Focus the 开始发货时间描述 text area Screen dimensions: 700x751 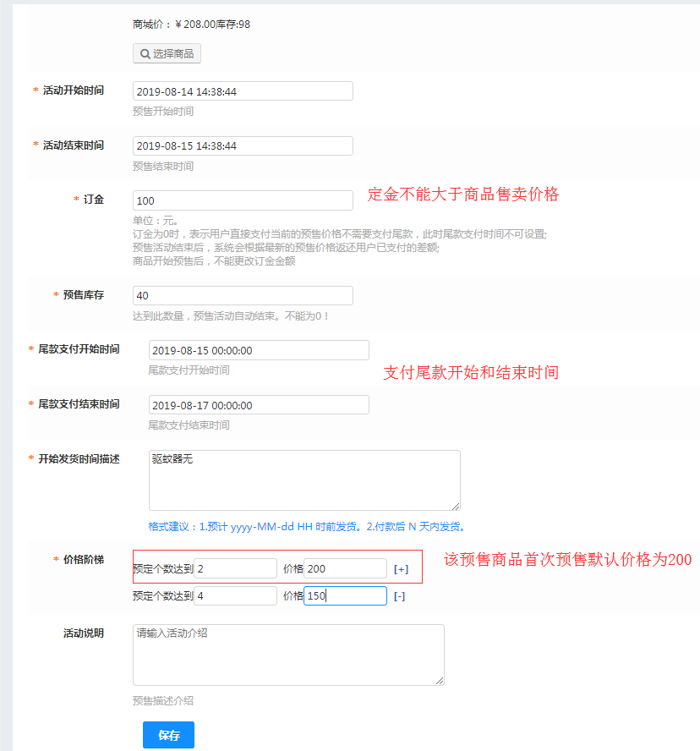coord(304,480)
